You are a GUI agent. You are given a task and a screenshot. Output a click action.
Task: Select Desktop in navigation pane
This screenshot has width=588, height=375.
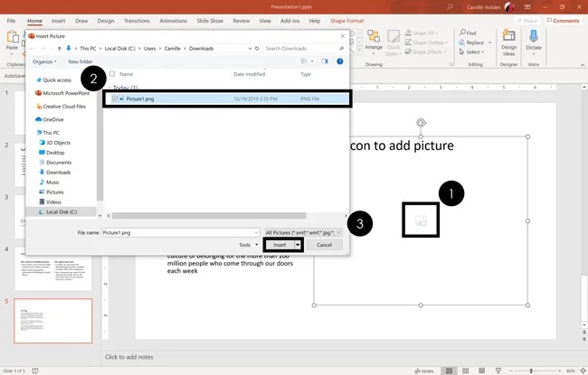pyautogui.click(x=52, y=153)
